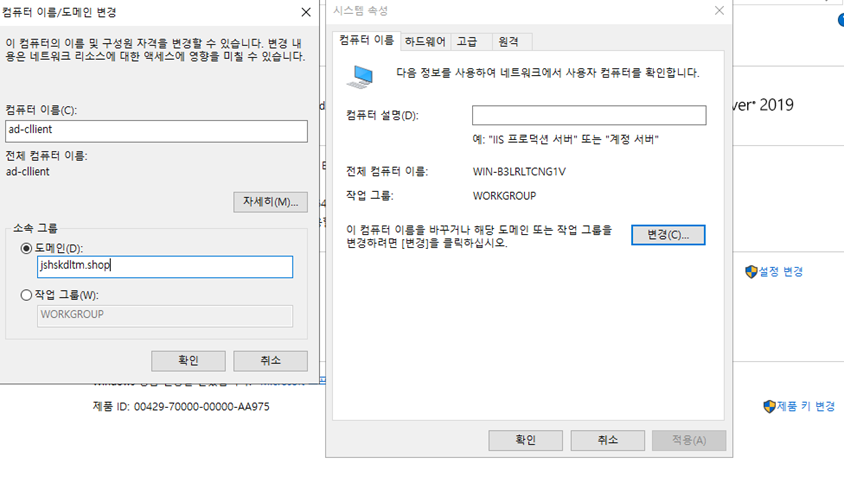Click the domain field containing jshskdltm.shop
This screenshot has height=489, width=844.
pyautogui.click(x=164, y=267)
